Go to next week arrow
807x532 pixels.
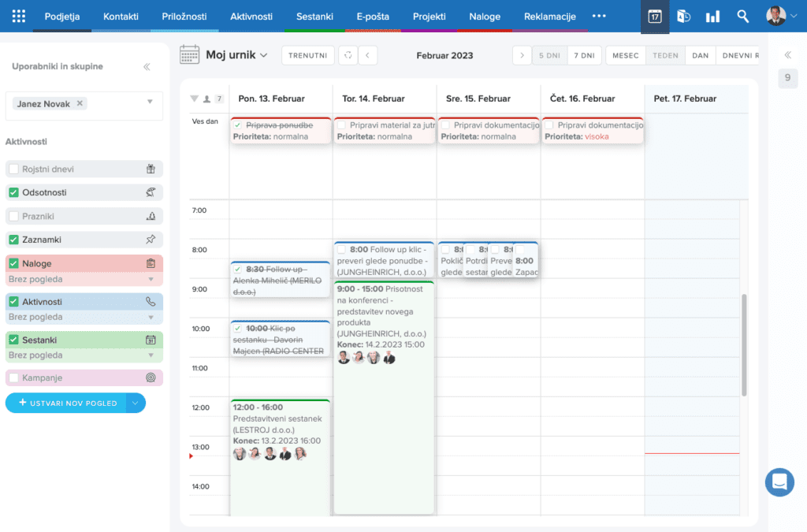pos(522,55)
